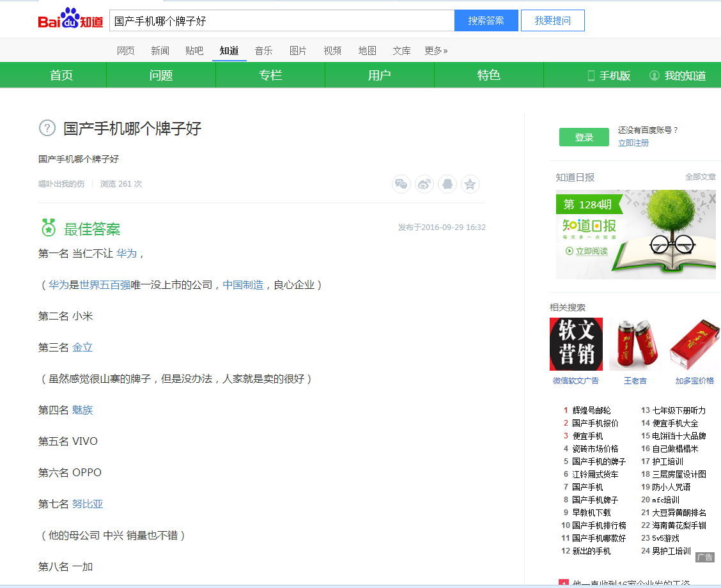Screen dimensions: 721x588
Task: Open related search 七年级下册听力
Action: [679, 410]
